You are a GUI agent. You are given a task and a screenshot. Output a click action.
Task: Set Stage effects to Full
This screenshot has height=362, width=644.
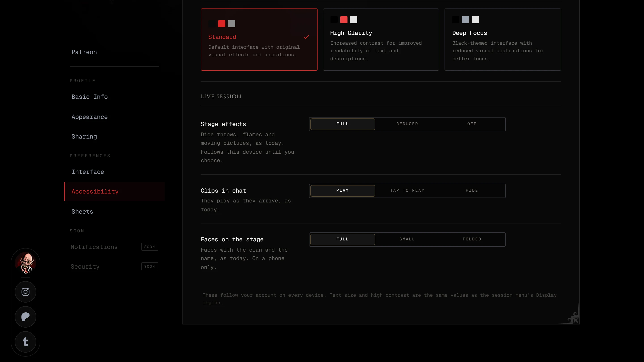[x=343, y=124]
